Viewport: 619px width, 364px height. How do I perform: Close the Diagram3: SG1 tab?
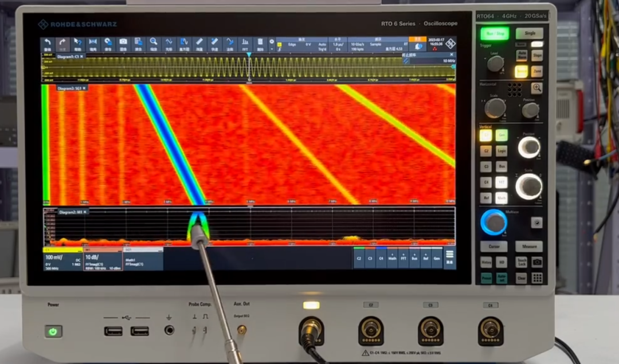[84, 88]
